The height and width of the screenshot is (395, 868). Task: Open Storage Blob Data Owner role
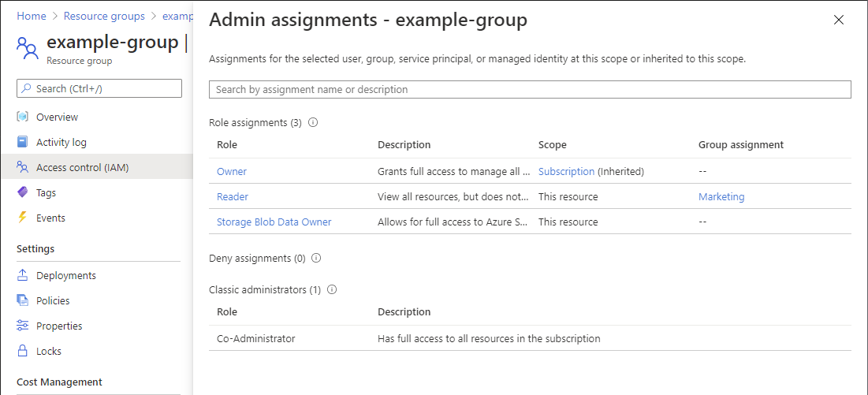[x=274, y=222]
